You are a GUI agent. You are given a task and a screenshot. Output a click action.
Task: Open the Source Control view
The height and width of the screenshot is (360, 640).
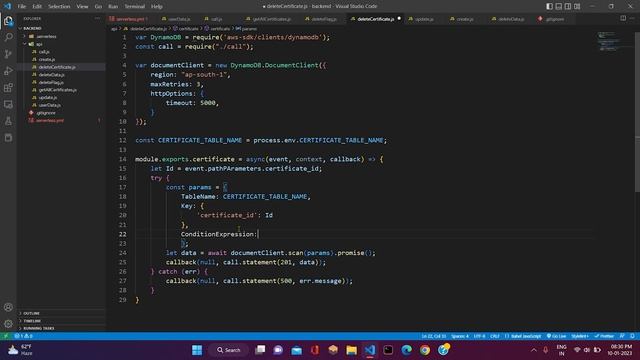[8, 54]
